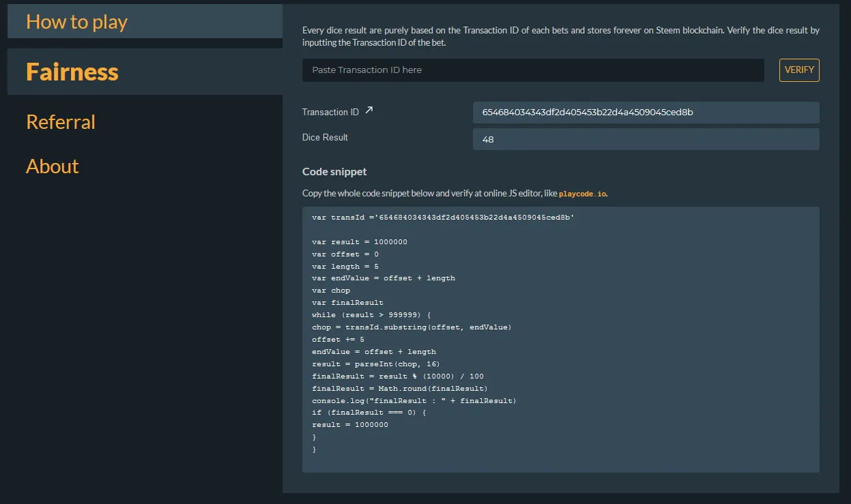This screenshot has height=504, width=851.
Task: Focus the Paste Transaction ID input
Action: pyautogui.click(x=532, y=70)
